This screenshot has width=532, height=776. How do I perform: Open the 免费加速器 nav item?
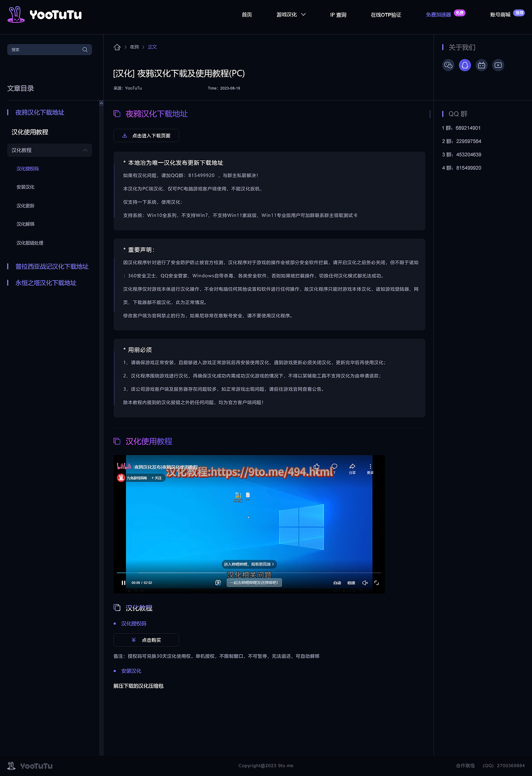pyautogui.click(x=438, y=15)
